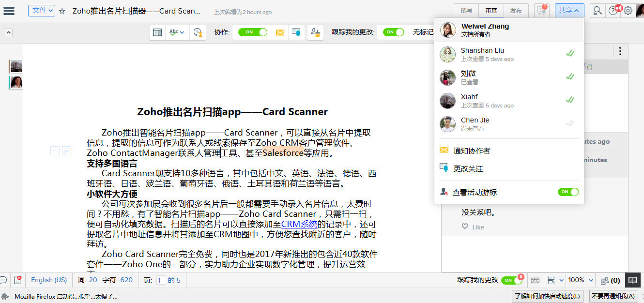Click the status bar chat bubble icon
The height and width of the screenshot is (303, 644).
click(3, 280)
